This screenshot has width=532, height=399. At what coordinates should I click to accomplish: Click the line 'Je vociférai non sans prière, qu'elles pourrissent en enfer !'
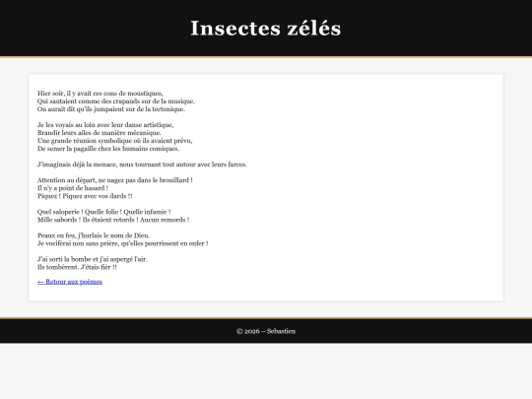pos(122,243)
